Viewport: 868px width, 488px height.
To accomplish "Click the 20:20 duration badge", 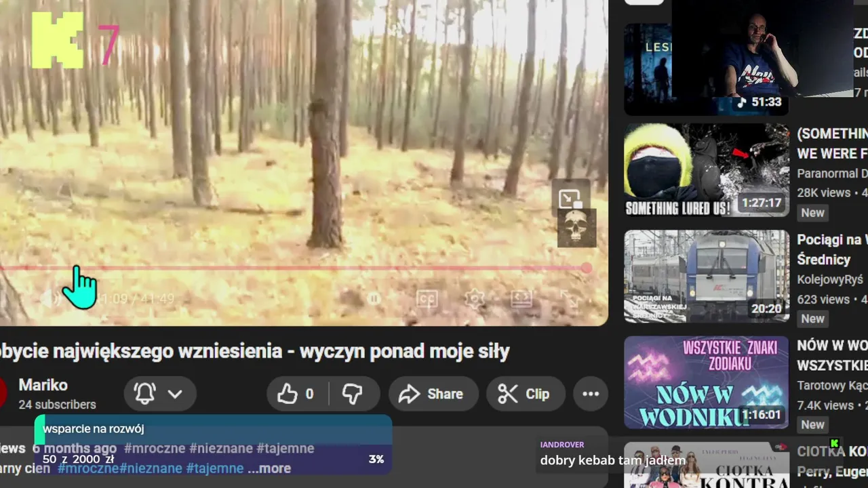I will (x=766, y=308).
